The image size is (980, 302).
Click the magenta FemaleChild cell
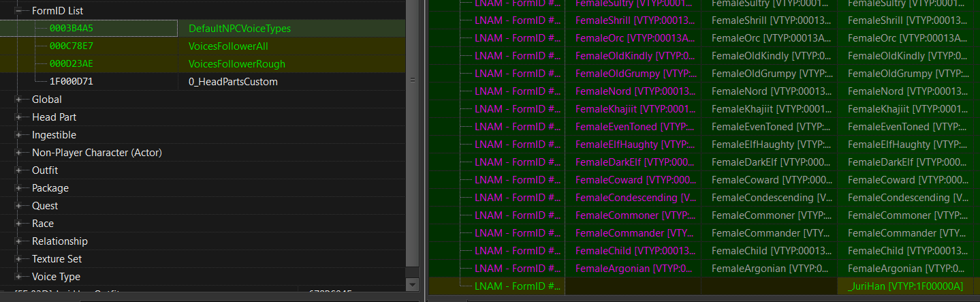coord(635,251)
